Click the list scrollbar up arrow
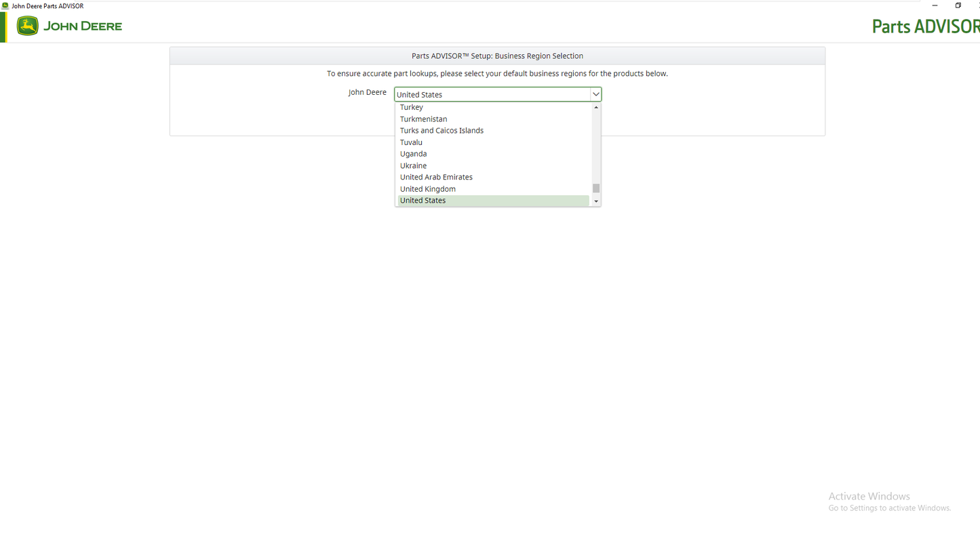This screenshot has height=536, width=980. [x=596, y=107]
